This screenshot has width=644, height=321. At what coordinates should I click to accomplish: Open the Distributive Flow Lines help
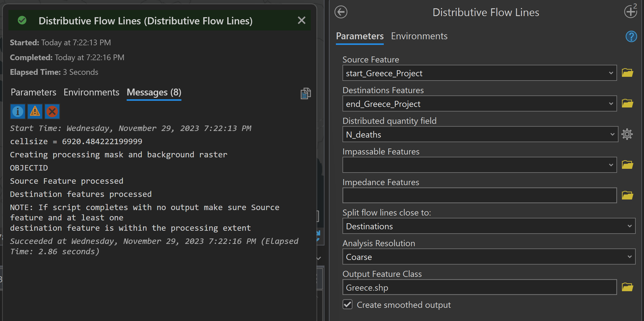click(x=631, y=36)
